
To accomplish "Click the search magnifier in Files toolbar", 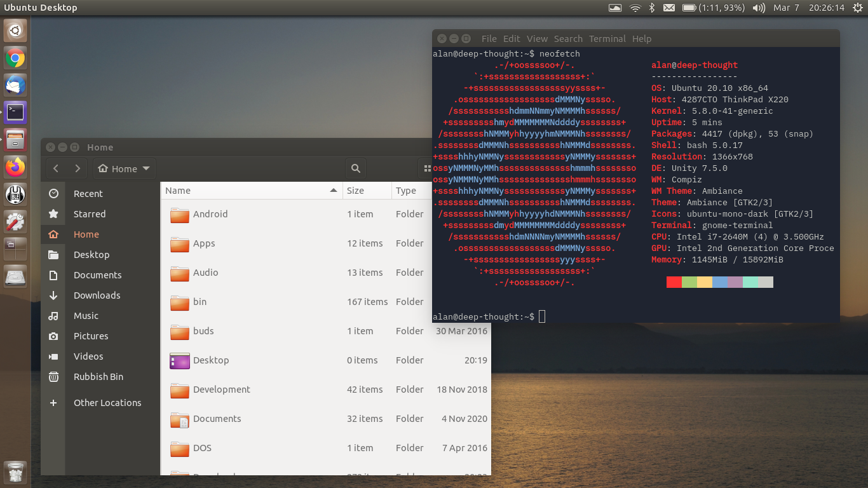I will 356,168.
